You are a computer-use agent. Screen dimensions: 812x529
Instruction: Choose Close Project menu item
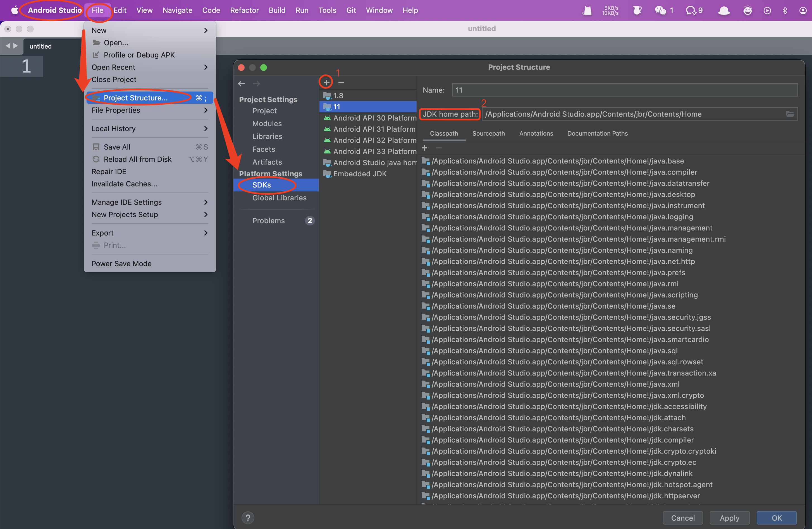coord(149,80)
